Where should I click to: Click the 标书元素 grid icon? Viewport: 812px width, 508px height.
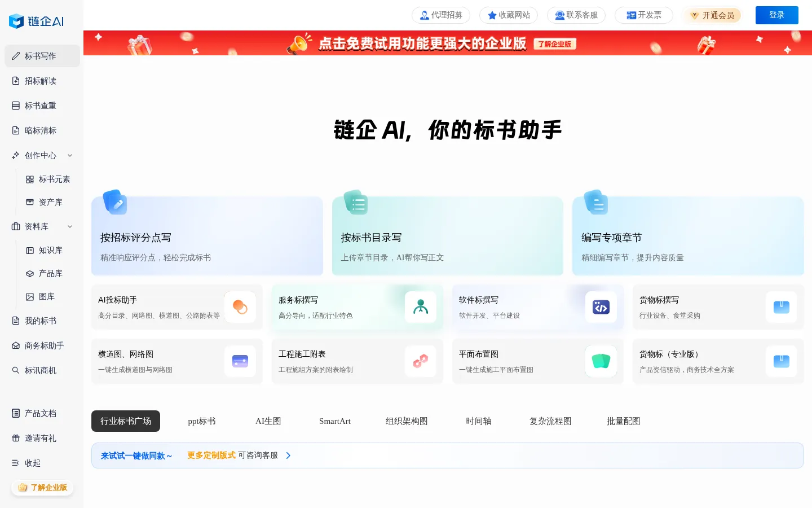pyautogui.click(x=30, y=179)
